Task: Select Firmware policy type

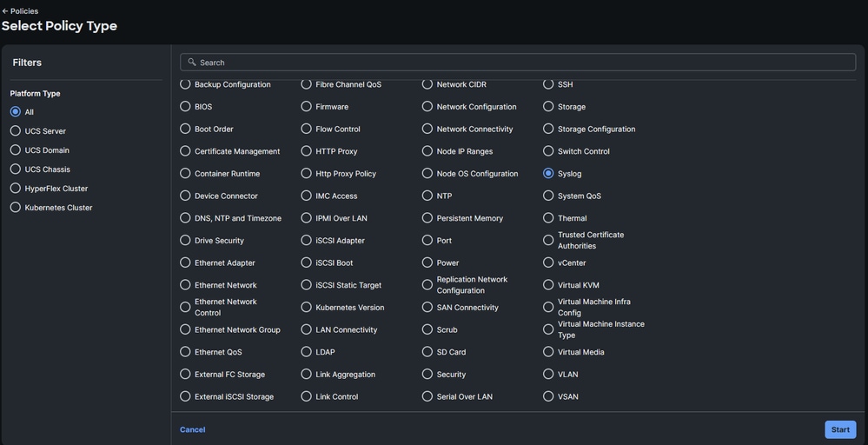Action: [306, 106]
